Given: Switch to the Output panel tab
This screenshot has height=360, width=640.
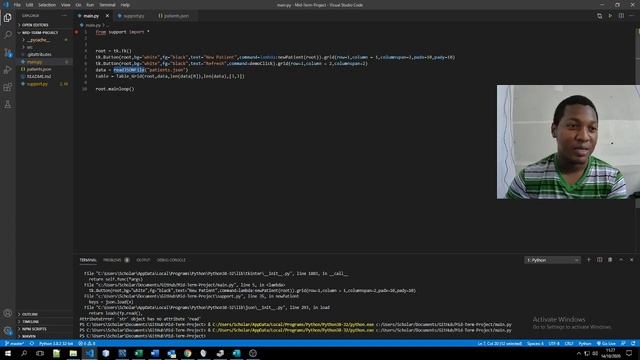Looking at the screenshot, I should [x=143, y=260].
